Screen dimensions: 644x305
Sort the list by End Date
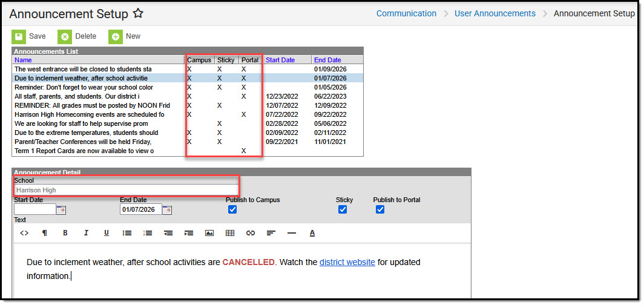pyautogui.click(x=328, y=60)
